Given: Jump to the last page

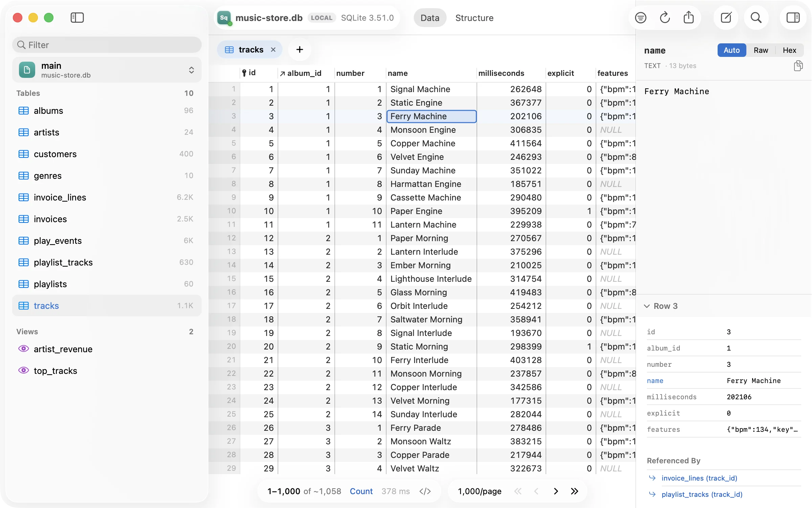Looking at the screenshot, I should 574,491.
